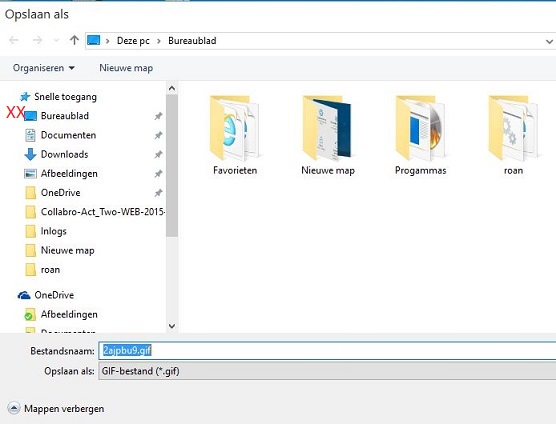Toggle the pin next to OneDrive
556x424 pixels.
point(158,193)
